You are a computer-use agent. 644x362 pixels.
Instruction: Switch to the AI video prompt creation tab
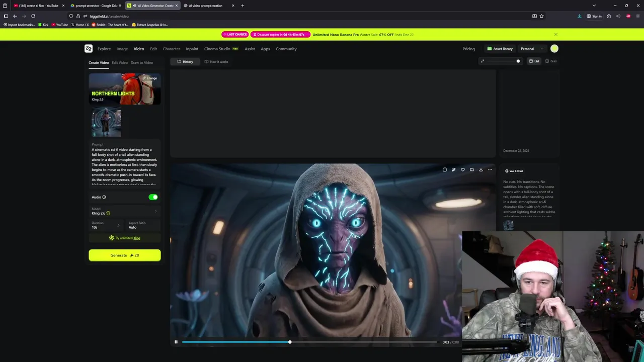pos(208,6)
